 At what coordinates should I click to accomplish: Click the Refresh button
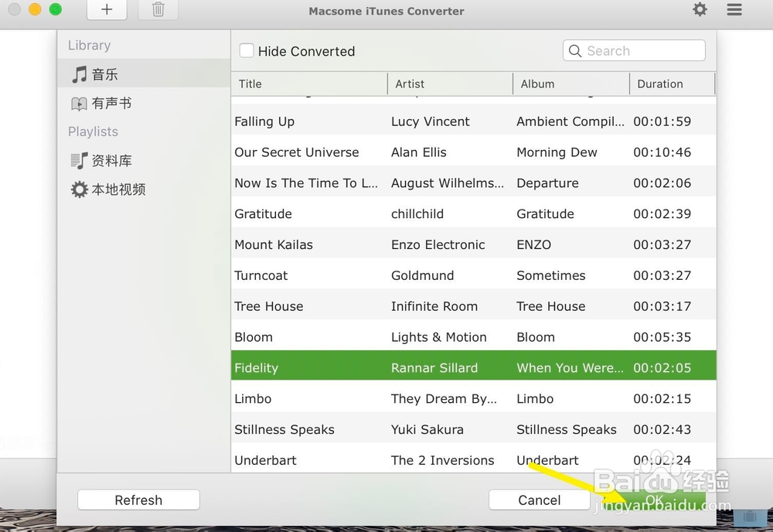138,500
